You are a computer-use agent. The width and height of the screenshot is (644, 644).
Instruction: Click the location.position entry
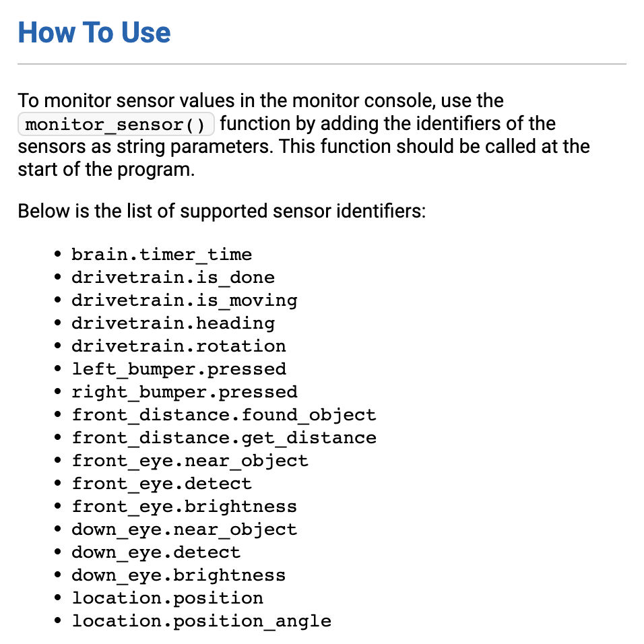coord(168,598)
